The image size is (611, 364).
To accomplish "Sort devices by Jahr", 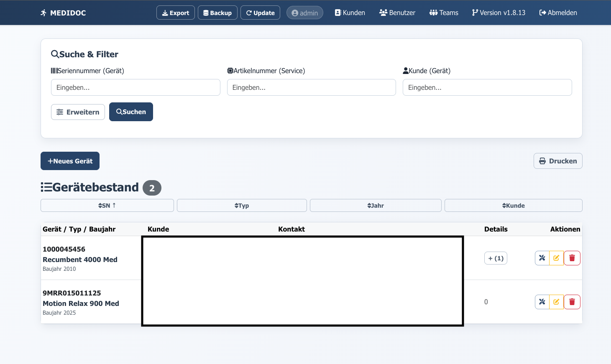I will coord(376,206).
